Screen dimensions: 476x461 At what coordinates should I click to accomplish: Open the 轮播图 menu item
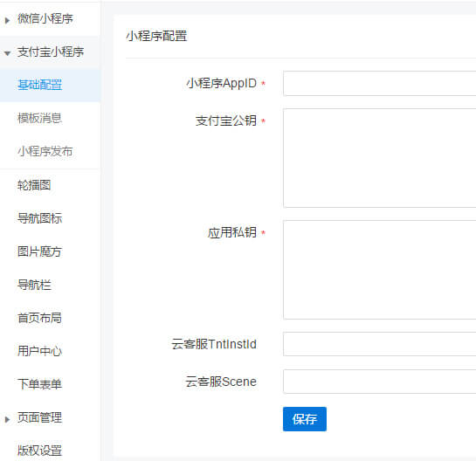[x=34, y=185]
